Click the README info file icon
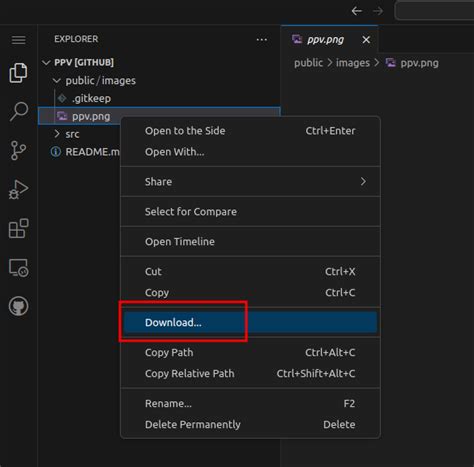The height and width of the screenshot is (467, 474). pyautogui.click(x=56, y=152)
